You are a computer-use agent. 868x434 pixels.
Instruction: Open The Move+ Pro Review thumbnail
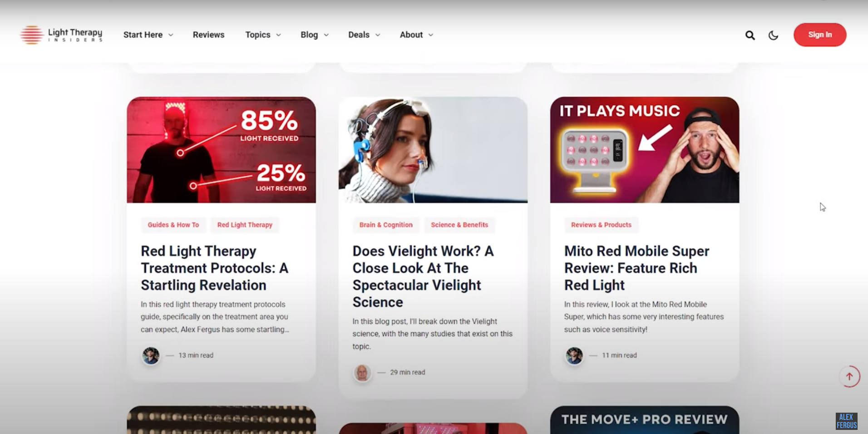(x=645, y=420)
